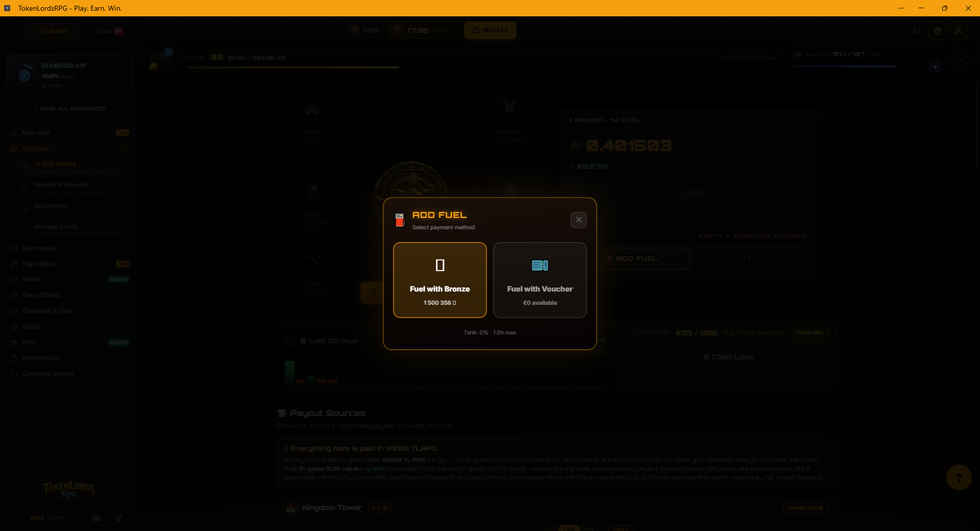
Task: Open Guilds in the sidebar
Action: point(69,327)
